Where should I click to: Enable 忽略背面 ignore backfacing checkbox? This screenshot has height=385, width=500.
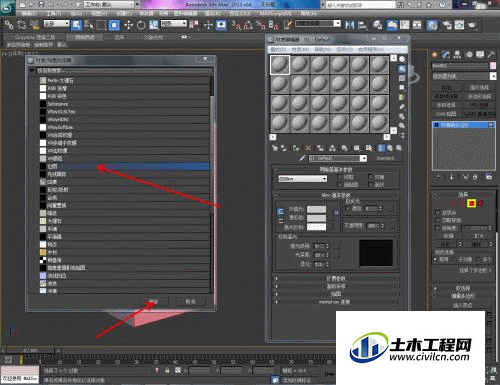pos(448,220)
